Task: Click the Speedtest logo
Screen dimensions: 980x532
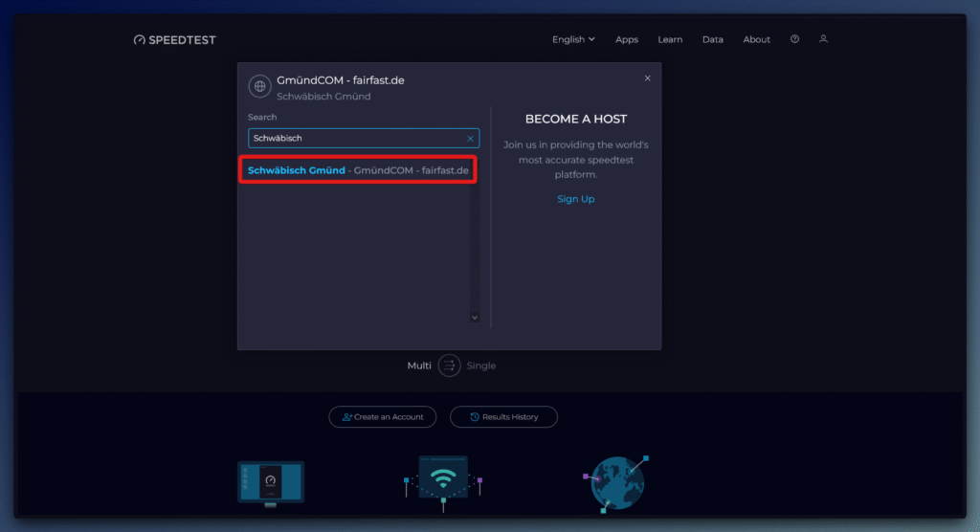Action: (175, 40)
